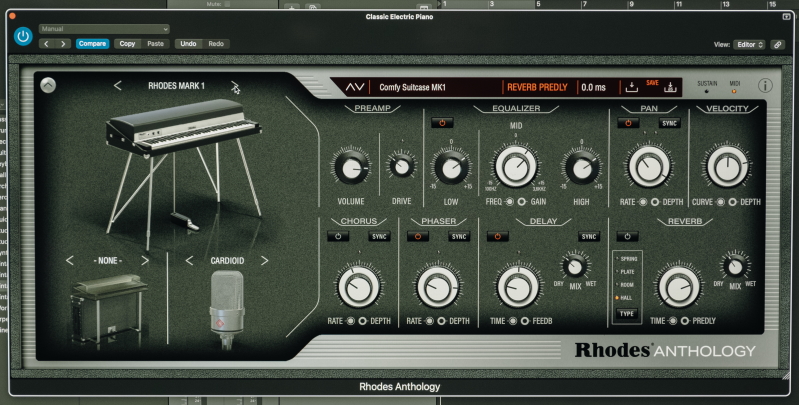Click the Paste button
799x405 pixels.
click(155, 44)
